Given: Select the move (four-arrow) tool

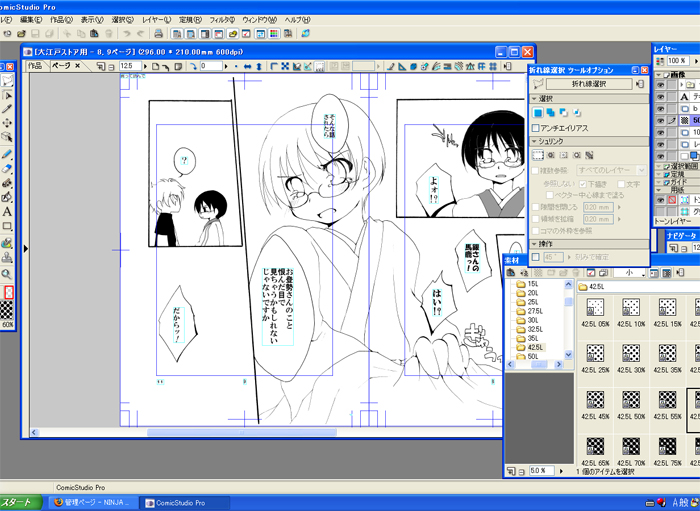Looking at the screenshot, I should point(7,123).
